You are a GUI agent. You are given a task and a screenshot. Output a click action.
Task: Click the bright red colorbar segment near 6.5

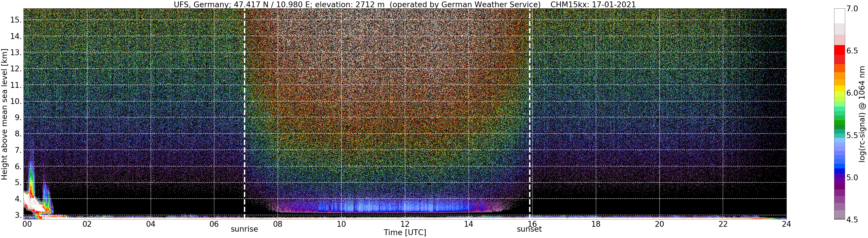(x=840, y=50)
